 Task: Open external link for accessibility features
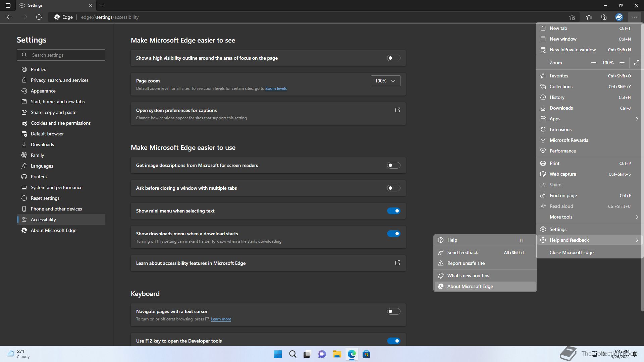click(398, 263)
